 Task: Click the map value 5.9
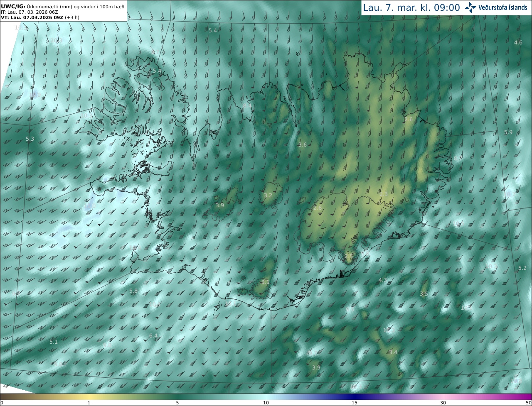coord(508,132)
